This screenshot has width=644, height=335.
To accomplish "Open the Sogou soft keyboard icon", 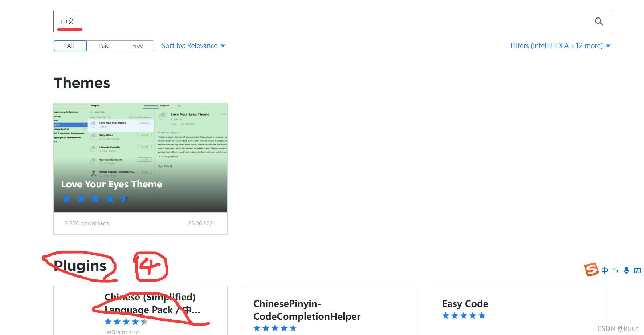I will point(637,270).
